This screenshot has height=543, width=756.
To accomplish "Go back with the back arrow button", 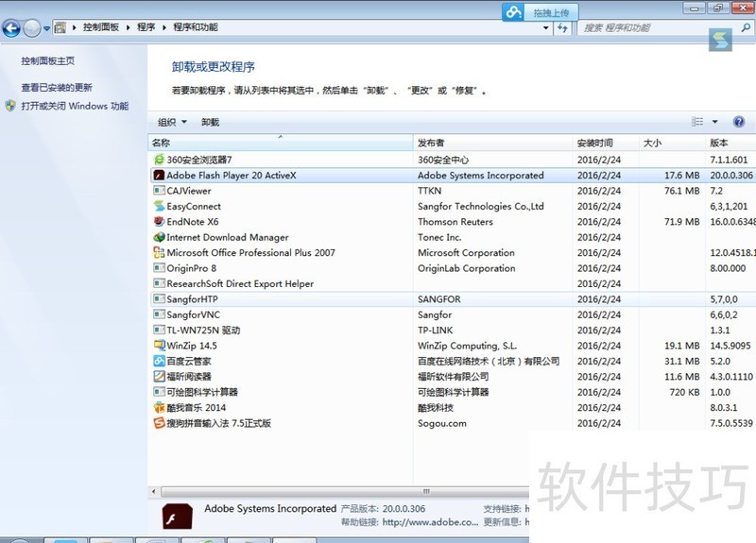I will click(x=11, y=28).
